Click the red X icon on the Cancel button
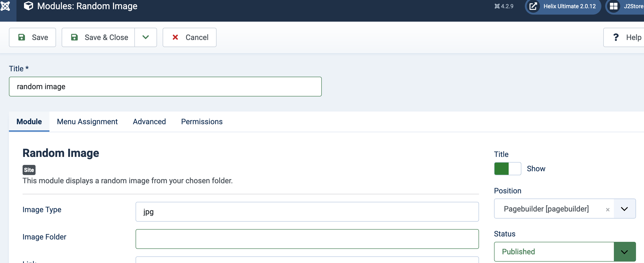The image size is (644, 263). pyautogui.click(x=175, y=37)
